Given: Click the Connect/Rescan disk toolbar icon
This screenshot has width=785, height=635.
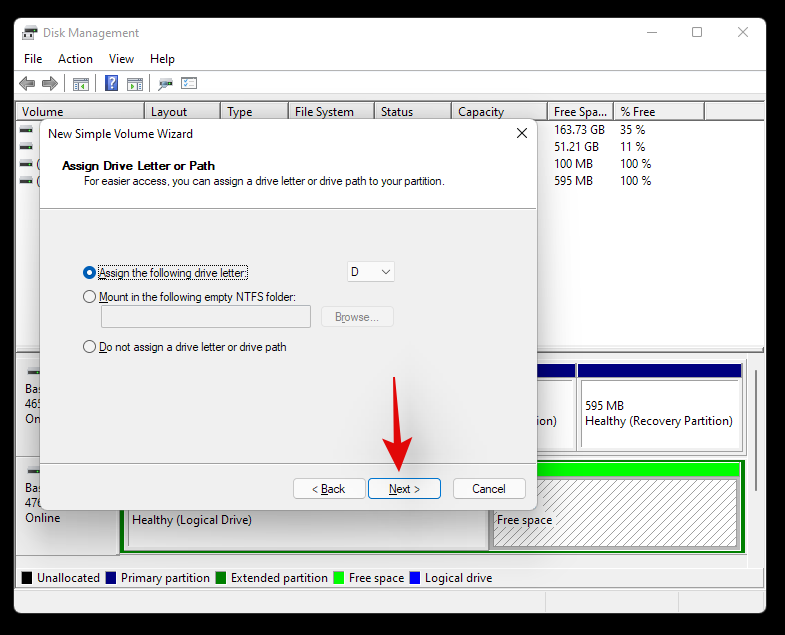Looking at the screenshot, I should coord(166,84).
